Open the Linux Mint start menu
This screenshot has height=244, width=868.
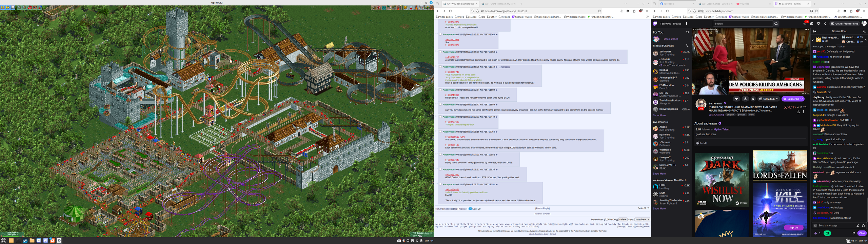click(4, 241)
